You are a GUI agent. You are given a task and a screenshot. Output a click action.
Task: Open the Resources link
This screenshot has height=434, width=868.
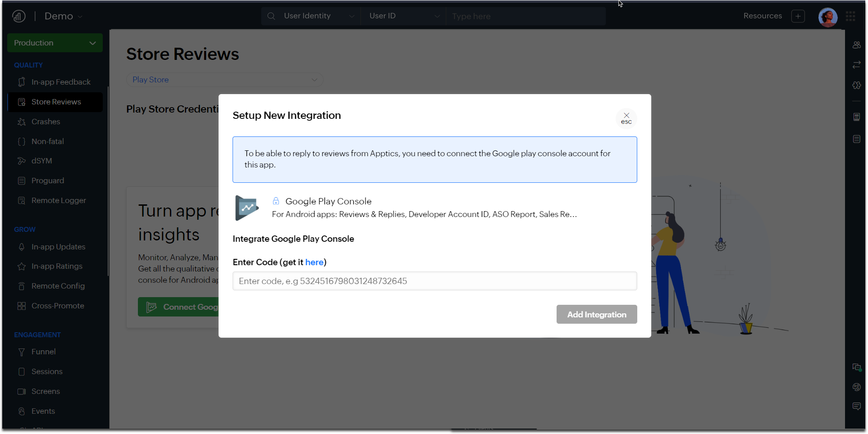click(763, 16)
